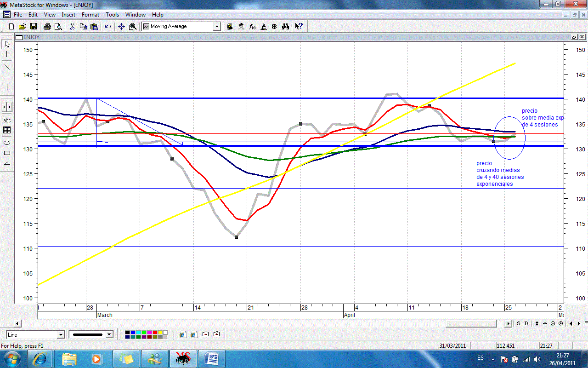Click the horizontal scrollbar left arrow
588x368 pixels.
(x=18, y=324)
